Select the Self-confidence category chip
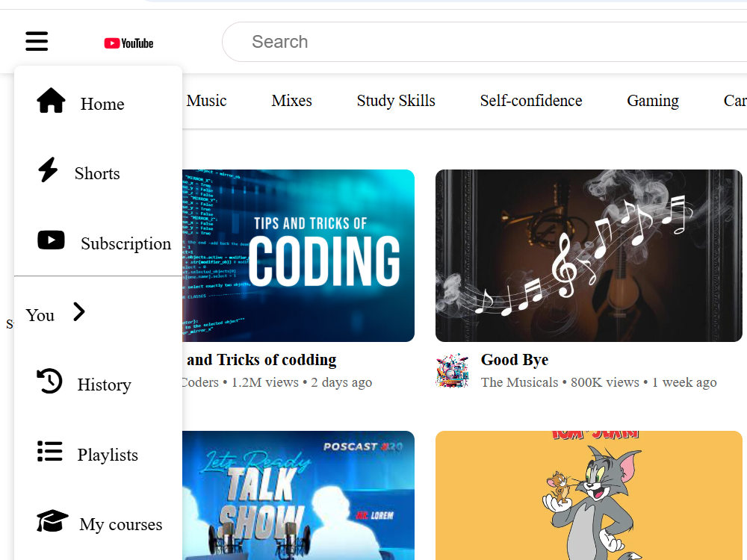 click(530, 101)
